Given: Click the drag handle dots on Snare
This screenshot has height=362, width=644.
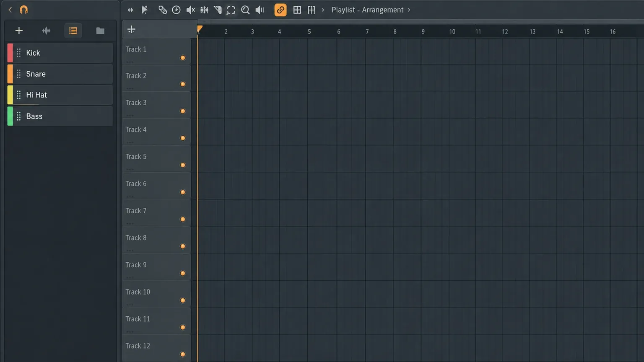Looking at the screenshot, I should click(x=18, y=74).
